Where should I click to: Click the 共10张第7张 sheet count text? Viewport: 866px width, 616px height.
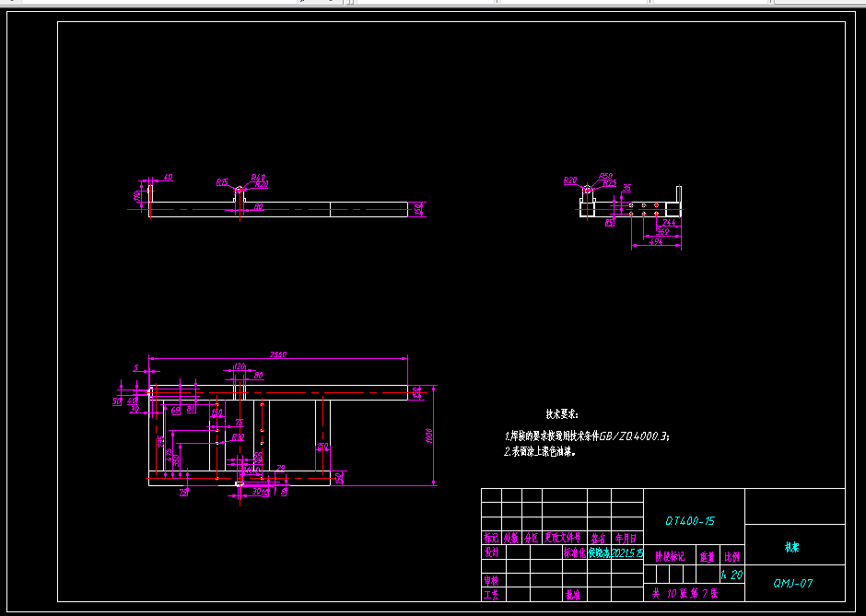(x=685, y=594)
